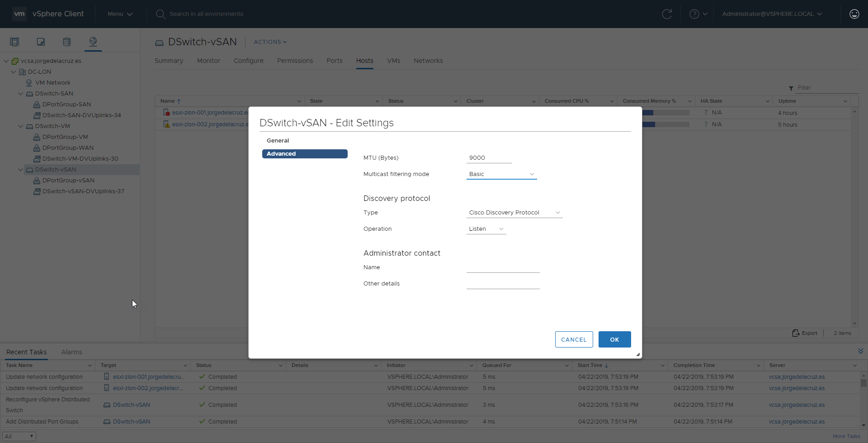Click the DC-LON datacenter icon
Image resolution: width=868 pixels, height=443 pixels.
[22, 72]
